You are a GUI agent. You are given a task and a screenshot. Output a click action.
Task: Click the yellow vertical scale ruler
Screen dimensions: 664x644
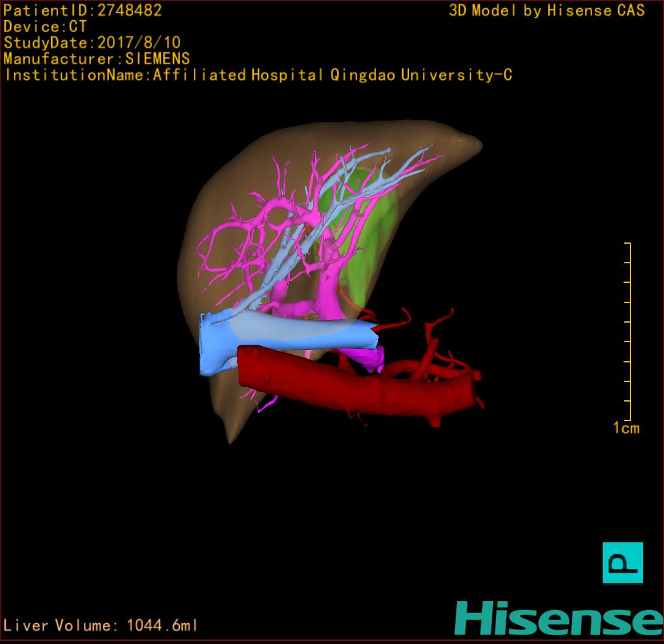[x=628, y=331]
